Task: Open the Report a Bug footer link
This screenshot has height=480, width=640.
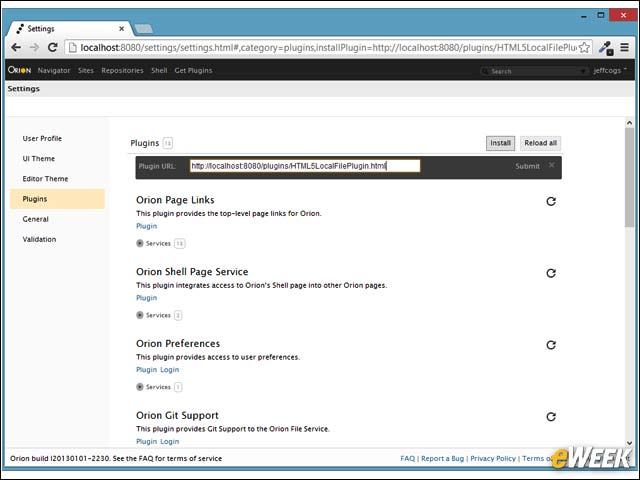Action: [x=442, y=458]
